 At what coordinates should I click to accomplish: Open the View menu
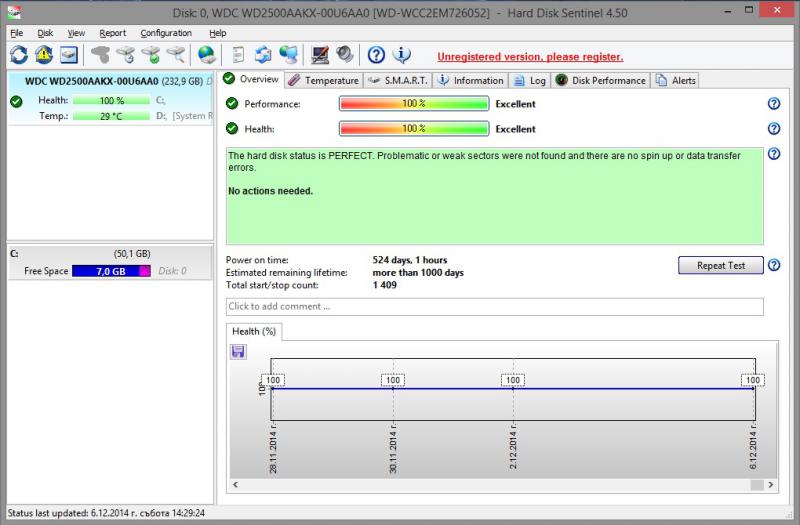(76, 33)
